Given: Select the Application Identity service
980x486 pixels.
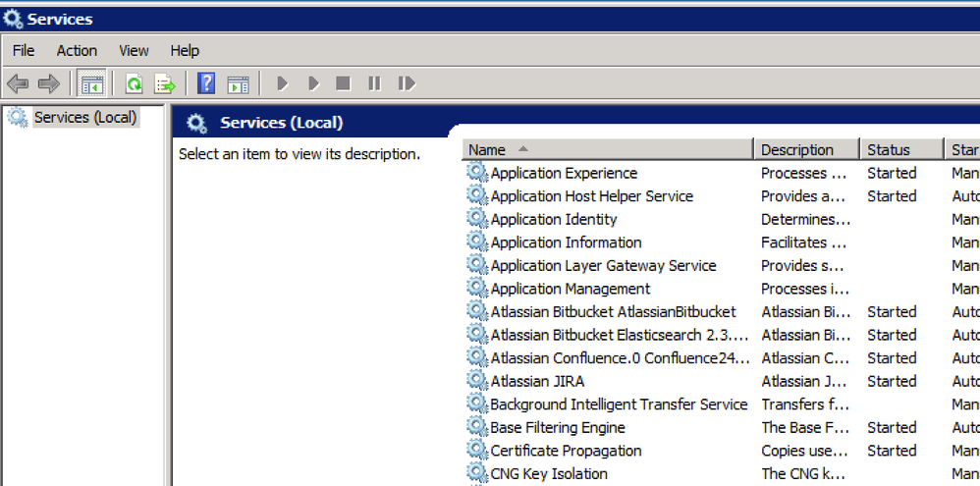Looking at the screenshot, I should (554, 219).
